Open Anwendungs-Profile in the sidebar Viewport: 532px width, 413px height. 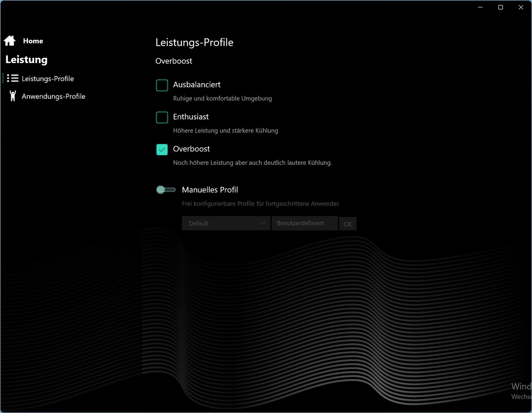click(x=53, y=96)
